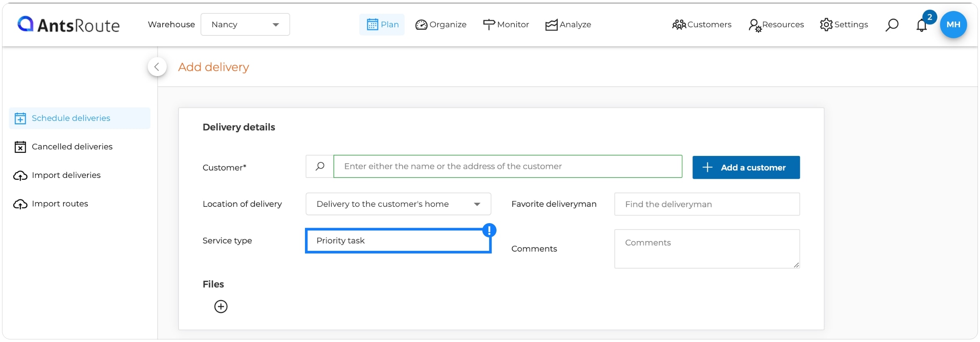
Task: Click the plus icon on Add a customer
Action: click(707, 167)
